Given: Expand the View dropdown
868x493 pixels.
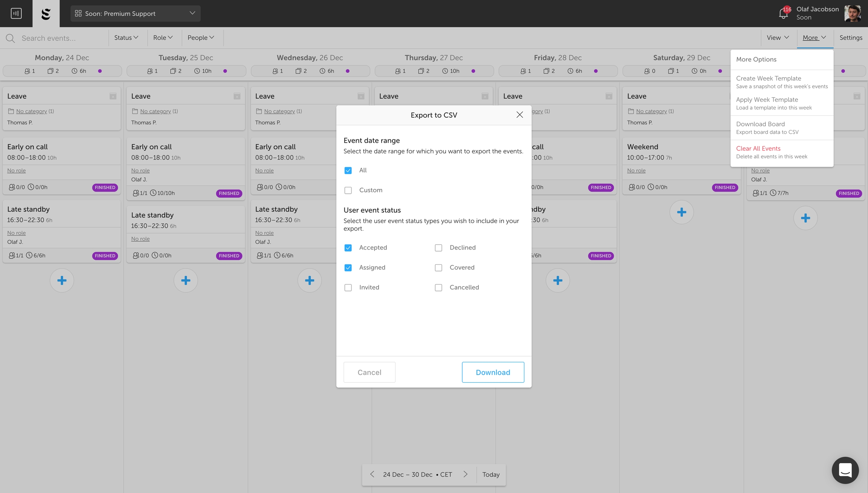Looking at the screenshot, I should coord(778,38).
